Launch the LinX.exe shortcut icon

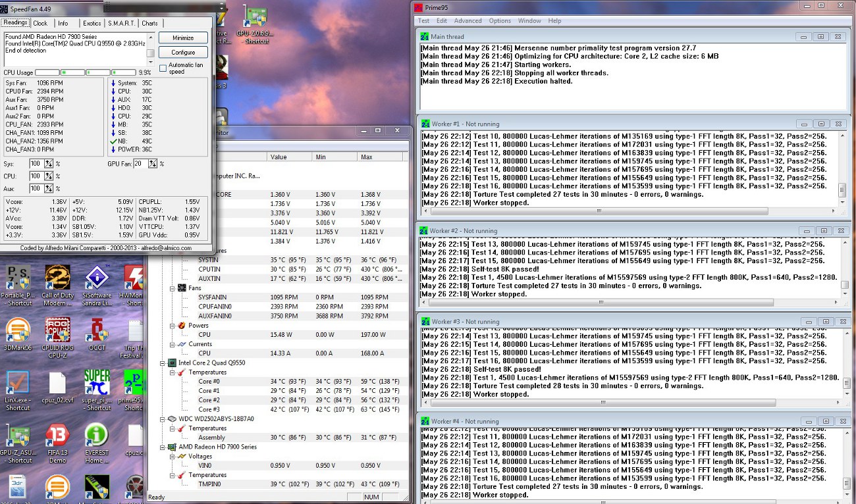18,382
